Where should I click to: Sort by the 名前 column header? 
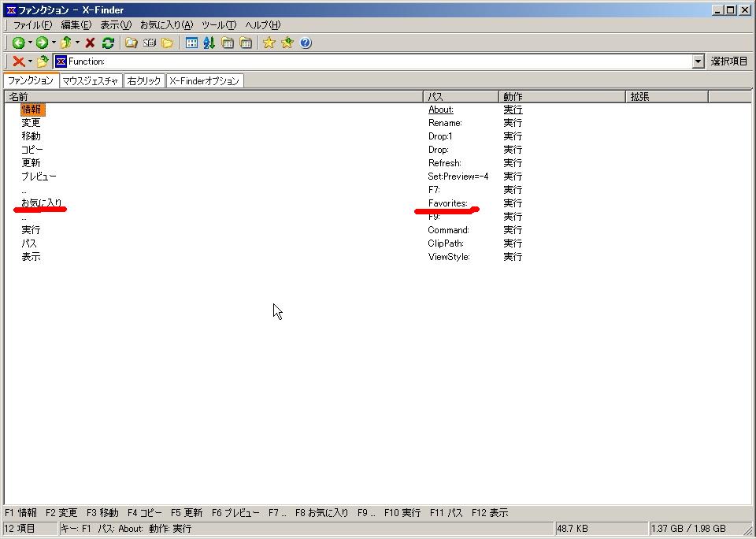pos(213,96)
